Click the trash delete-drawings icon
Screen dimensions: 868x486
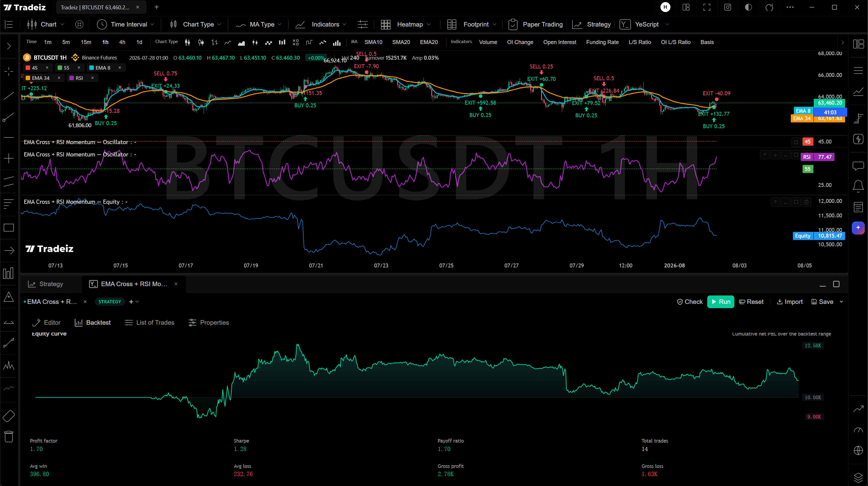[9, 437]
